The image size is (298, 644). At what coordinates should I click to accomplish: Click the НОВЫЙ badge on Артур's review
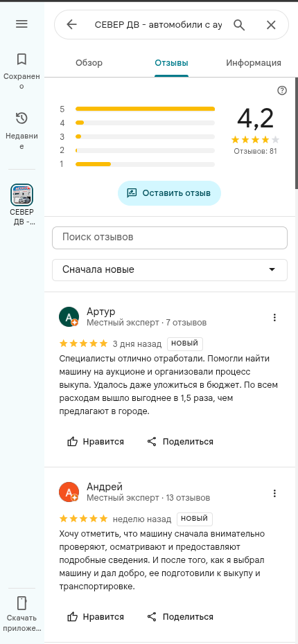point(185,343)
